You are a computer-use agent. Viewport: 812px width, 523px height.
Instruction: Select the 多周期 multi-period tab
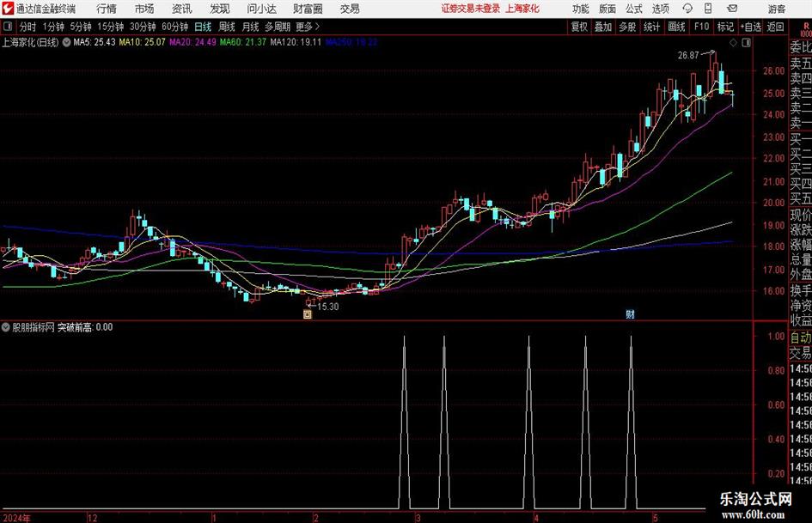click(278, 27)
